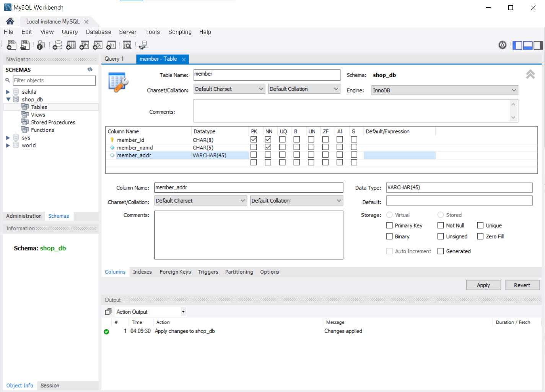Select the world schema icon

pos(16,145)
